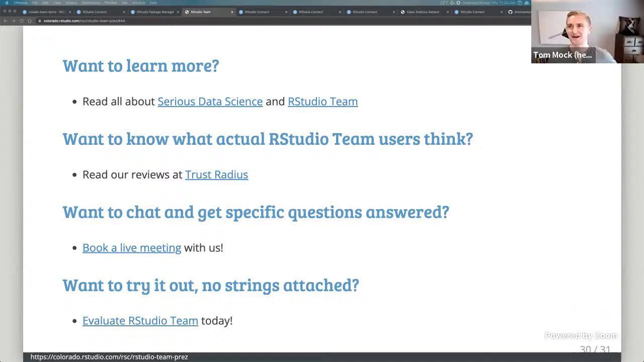Click the forward navigation arrow
The height and width of the screenshot is (362, 644).
click(14, 21)
